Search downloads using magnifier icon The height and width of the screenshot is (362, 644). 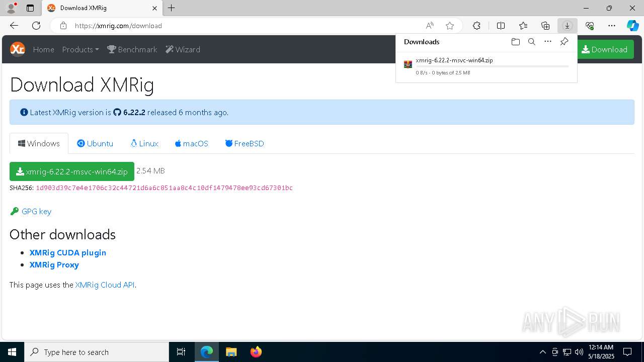(x=531, y=42)
